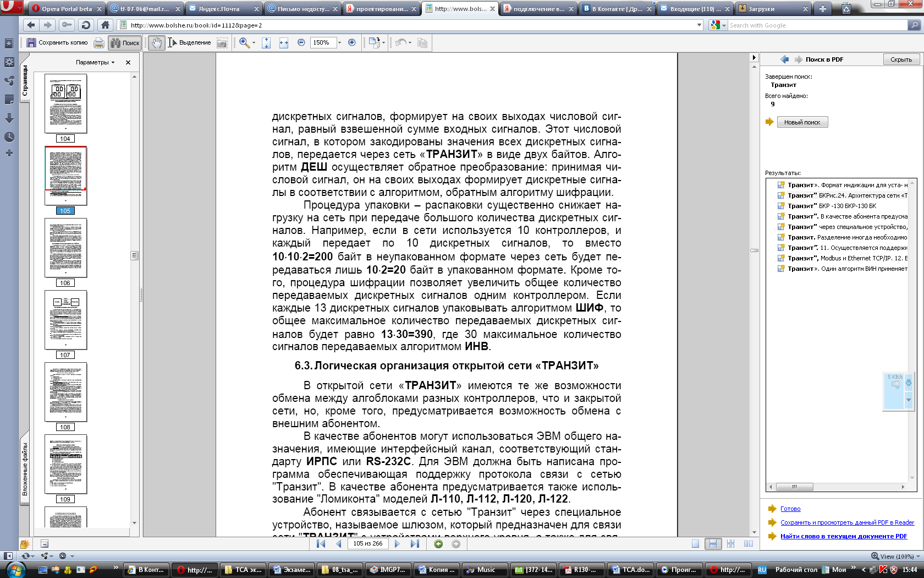
Task: Go to previous page arrow
Action: click(338, 544)
